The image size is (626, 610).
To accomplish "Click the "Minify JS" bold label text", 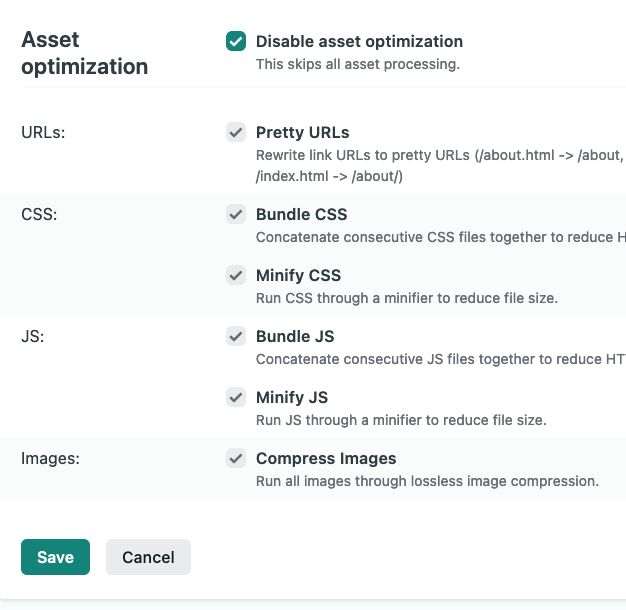I will [x=292, y=398].
